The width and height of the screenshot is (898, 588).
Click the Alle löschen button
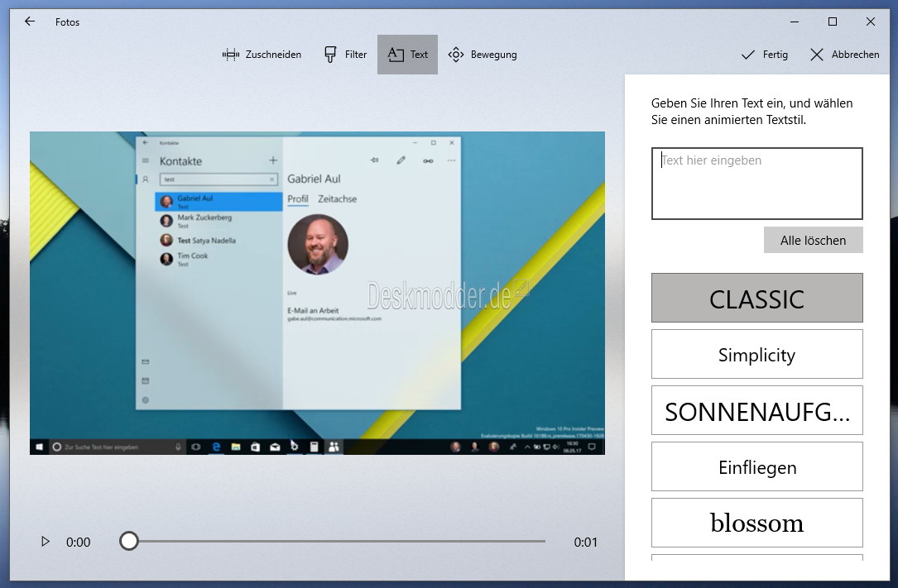click(x=814, y=240)
